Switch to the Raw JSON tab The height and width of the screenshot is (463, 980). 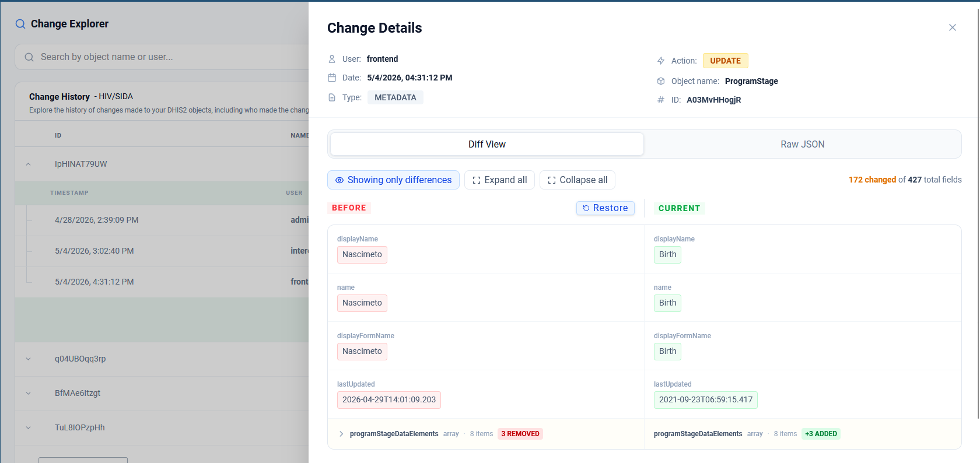(x=803, y=144)
